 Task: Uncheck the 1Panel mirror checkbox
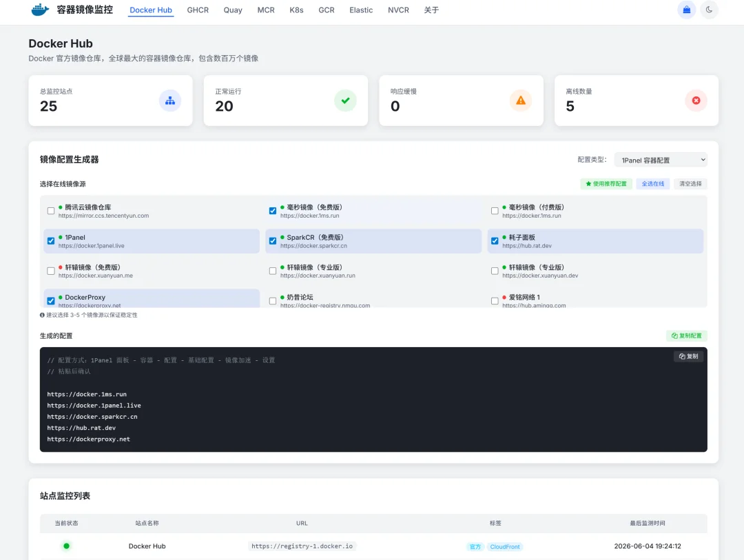[51, 241]
